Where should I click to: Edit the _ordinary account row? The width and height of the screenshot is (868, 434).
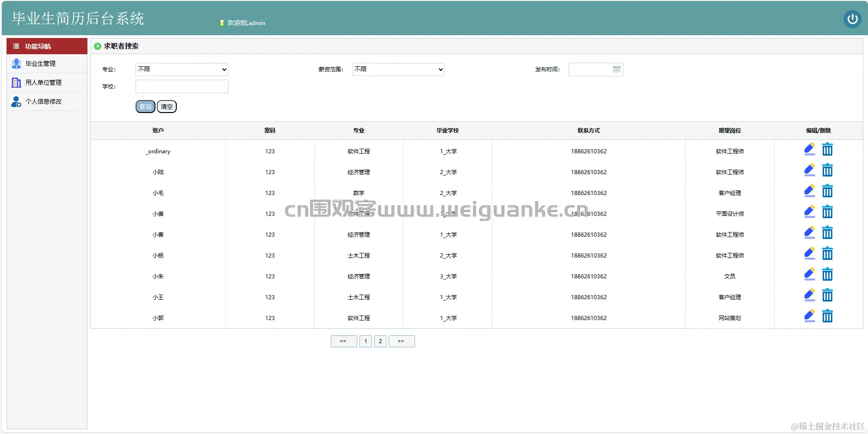point(810,150)
